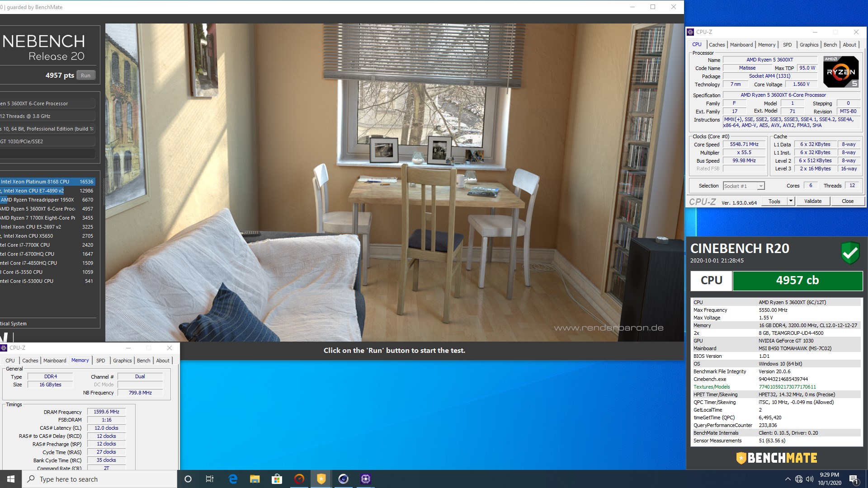Select About tab in lower-left CPU-Z window
Image resolution: width=868 pixels, height=488 pixels.
(163, 361)
